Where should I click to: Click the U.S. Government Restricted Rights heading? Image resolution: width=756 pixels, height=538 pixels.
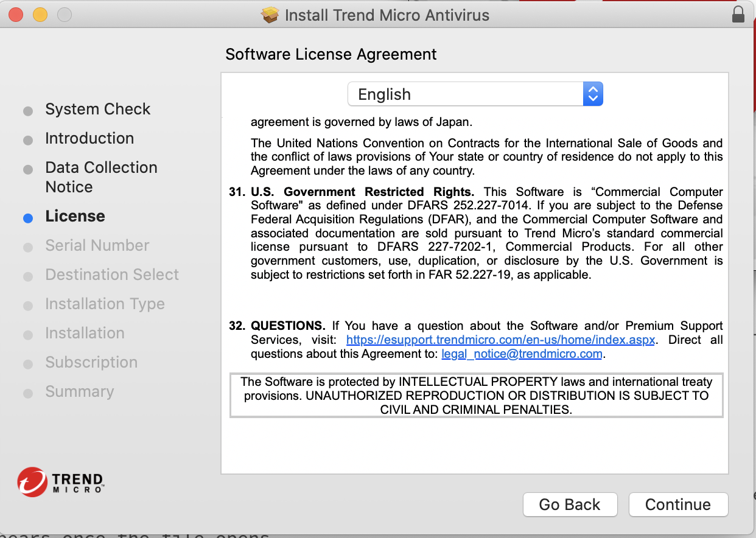(x=362, y=192)
